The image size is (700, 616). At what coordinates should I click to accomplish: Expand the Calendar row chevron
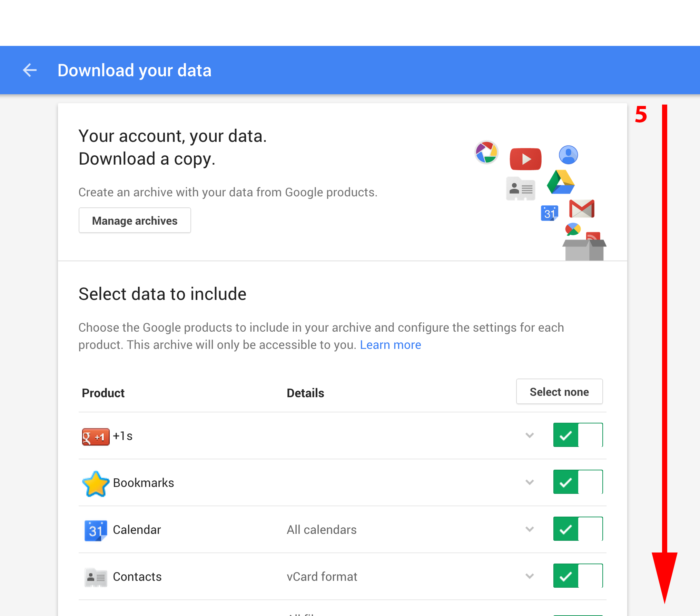click(530, 529)
